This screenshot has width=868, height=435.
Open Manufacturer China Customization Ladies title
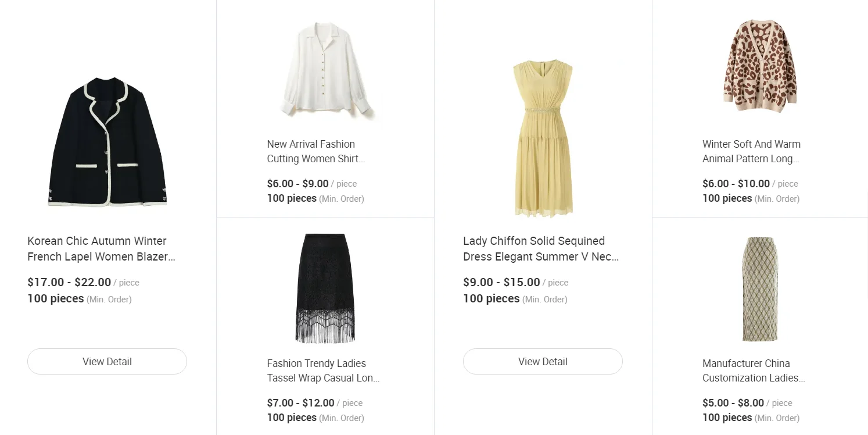[753, 370]
